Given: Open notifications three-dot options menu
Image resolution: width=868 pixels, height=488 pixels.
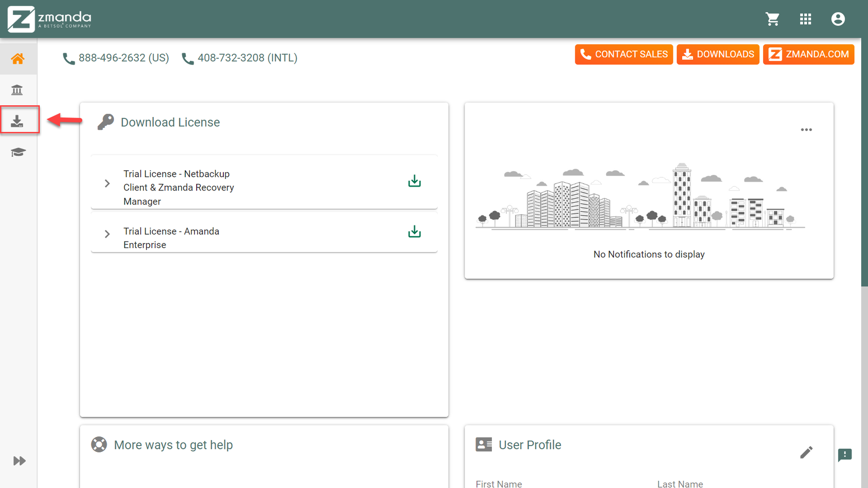Looking at the screenshot, I should 807,130.
